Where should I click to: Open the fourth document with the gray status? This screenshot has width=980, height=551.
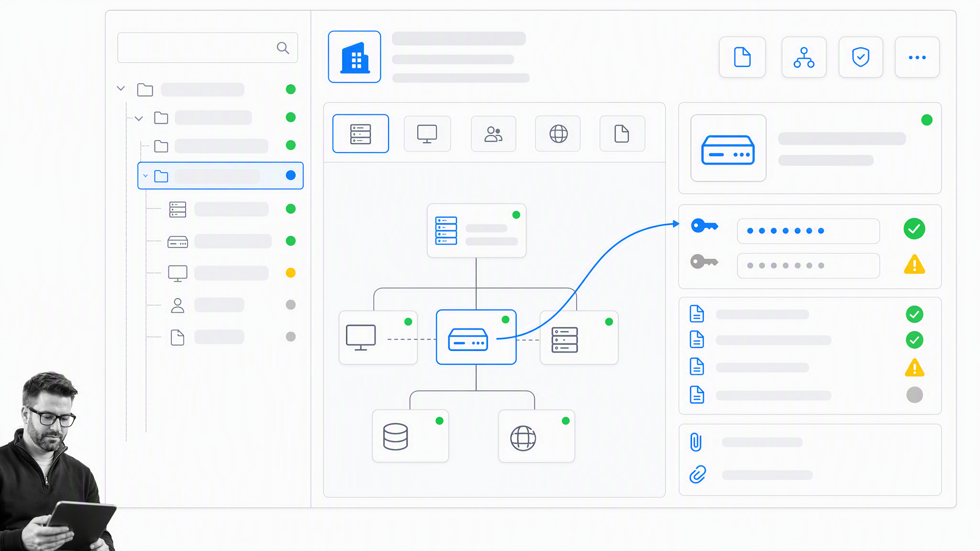coord(697,395)
